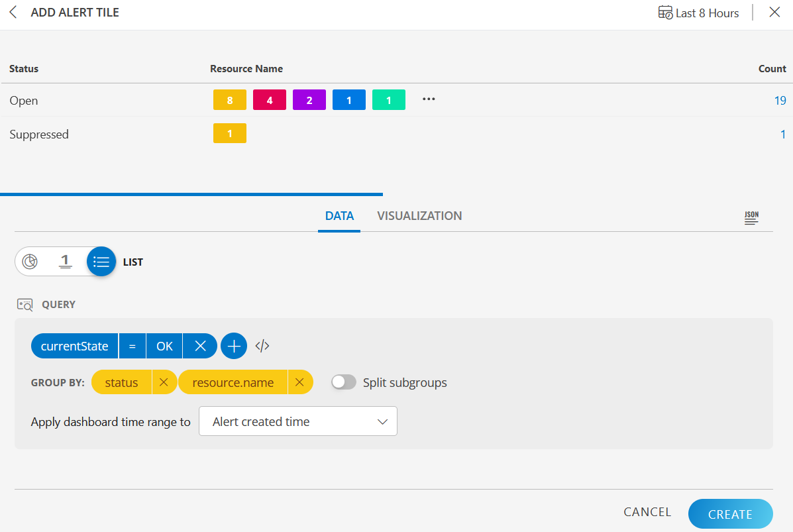Open the Alert created time dropdown
The image size is (793, 532).
[297, 421]
